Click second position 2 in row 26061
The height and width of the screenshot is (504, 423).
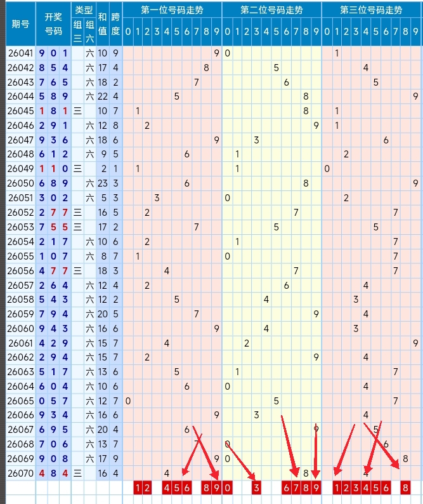point(246,343)
